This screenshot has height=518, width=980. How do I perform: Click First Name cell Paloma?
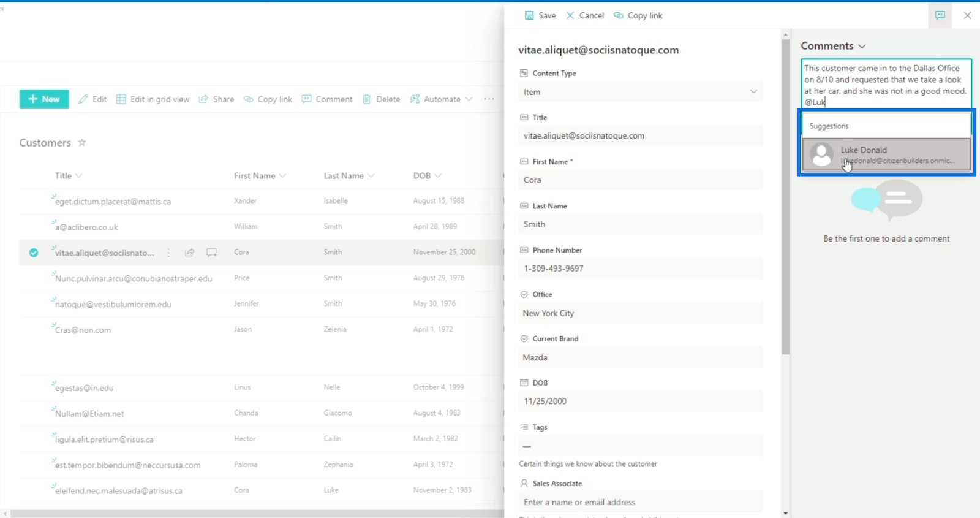[246, 465]
